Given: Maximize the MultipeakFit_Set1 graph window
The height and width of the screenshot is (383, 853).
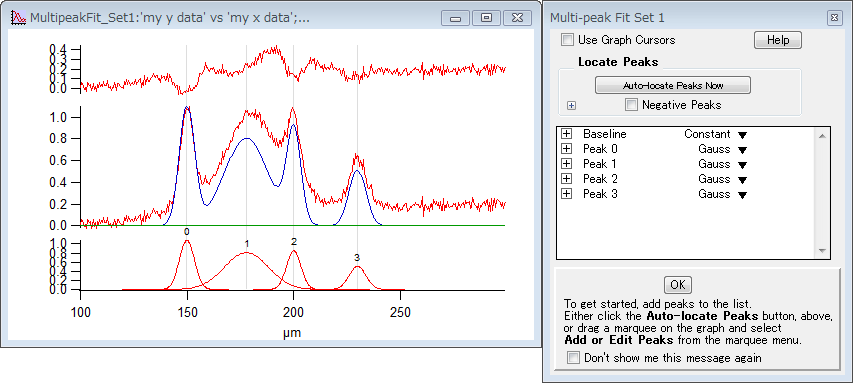Looking at the screenshot, I should (486, 18).
